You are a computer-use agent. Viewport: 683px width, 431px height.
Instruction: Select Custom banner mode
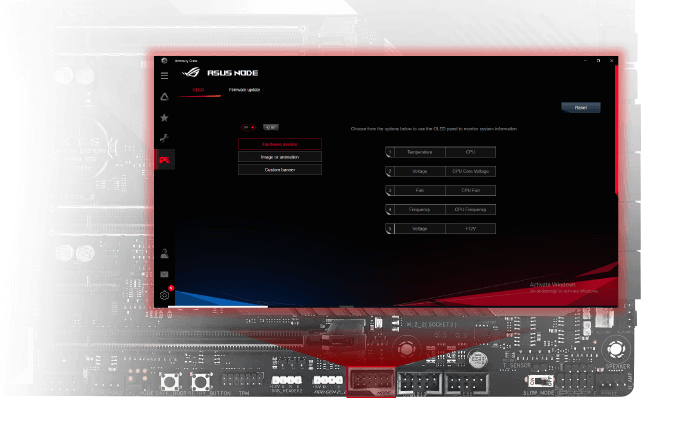click(x=280, y=170)
